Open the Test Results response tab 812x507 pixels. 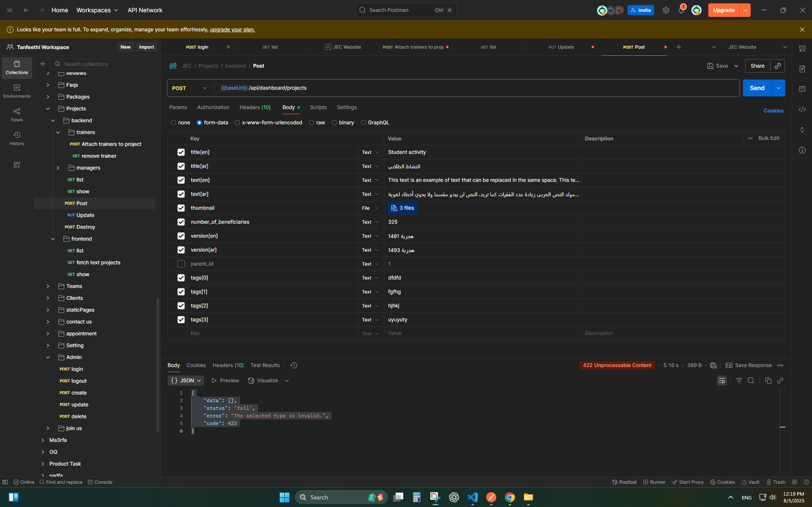click(x=265, y=365)
